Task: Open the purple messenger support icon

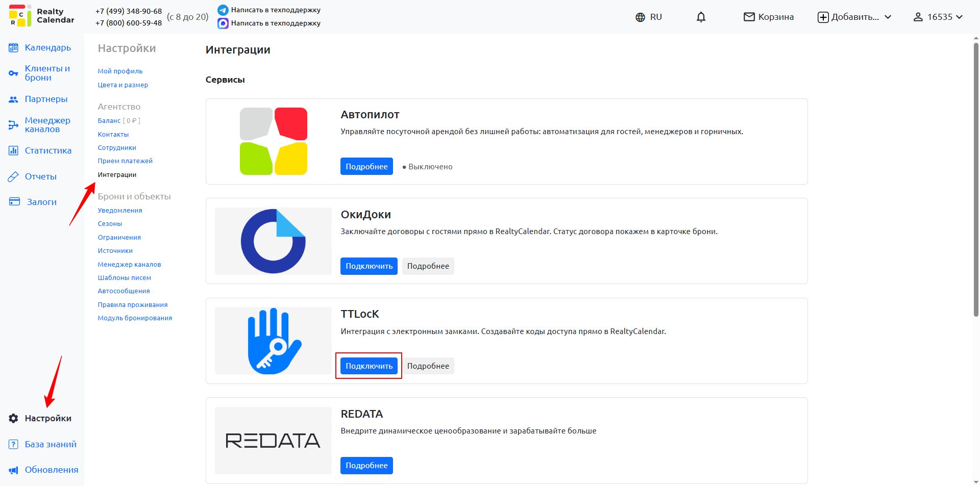Action: point(223,23)
